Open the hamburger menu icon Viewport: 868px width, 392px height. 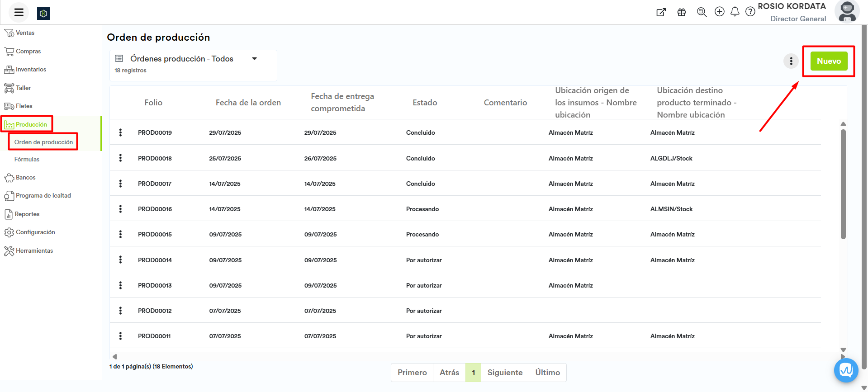[19, 13]
